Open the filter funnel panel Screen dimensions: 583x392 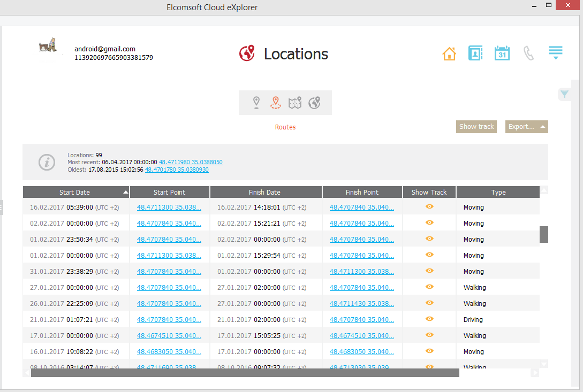564,94
